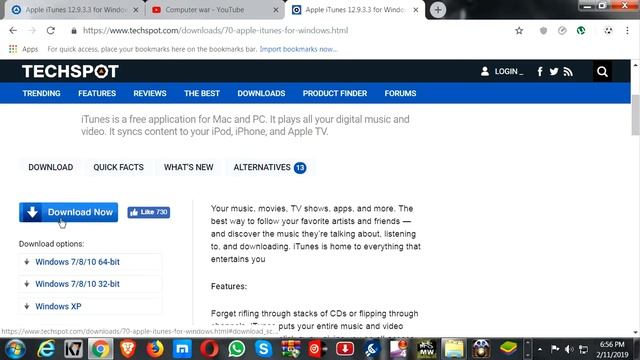640x360 pixels.
Task: Launch Opera from the taskbar
Action: 209,349
